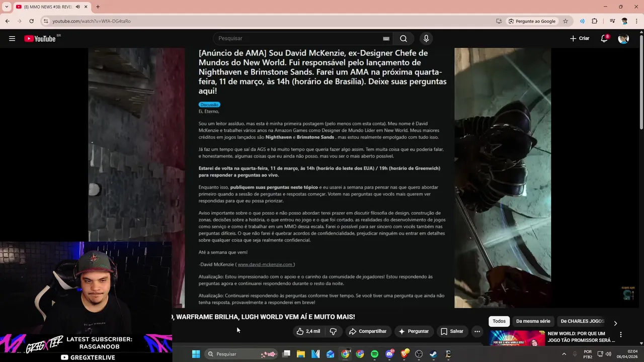Select the Da mesma série chip
The image size is (644, 362).
click(x=533, y=321)
